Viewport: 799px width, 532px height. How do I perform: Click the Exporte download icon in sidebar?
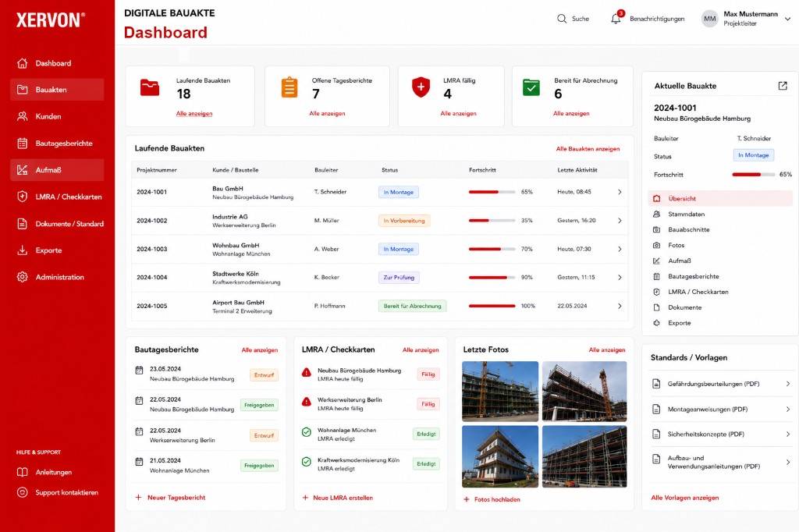click(22, 250)
